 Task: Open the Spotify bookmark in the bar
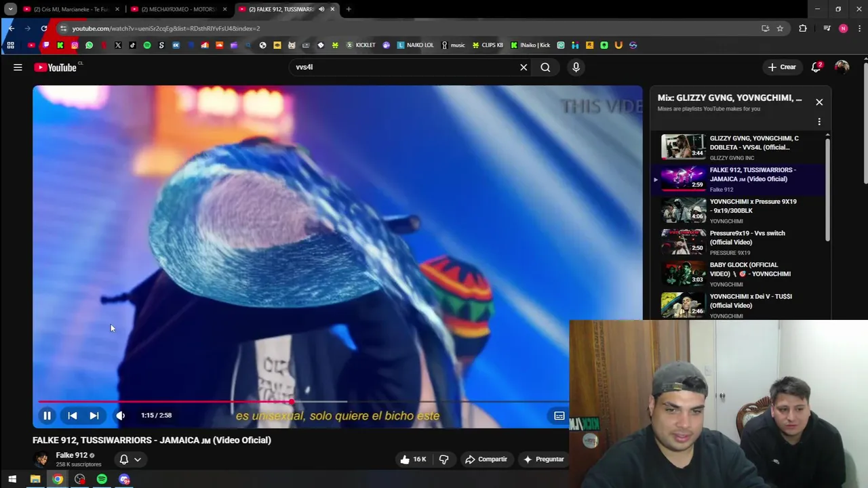147,45
